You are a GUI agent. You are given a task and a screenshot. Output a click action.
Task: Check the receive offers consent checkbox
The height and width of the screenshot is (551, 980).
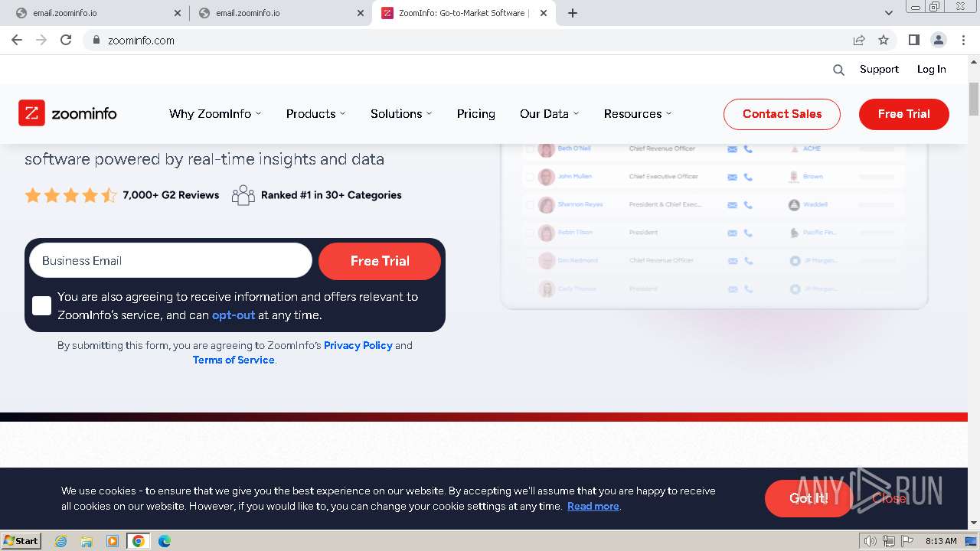click(42, 306)
